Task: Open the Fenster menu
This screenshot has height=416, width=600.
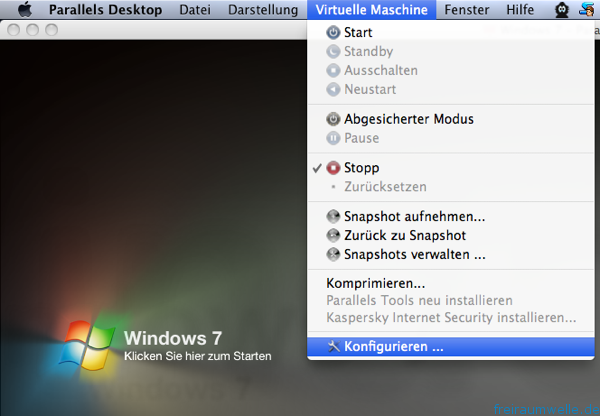Action: tap(467, 10)
